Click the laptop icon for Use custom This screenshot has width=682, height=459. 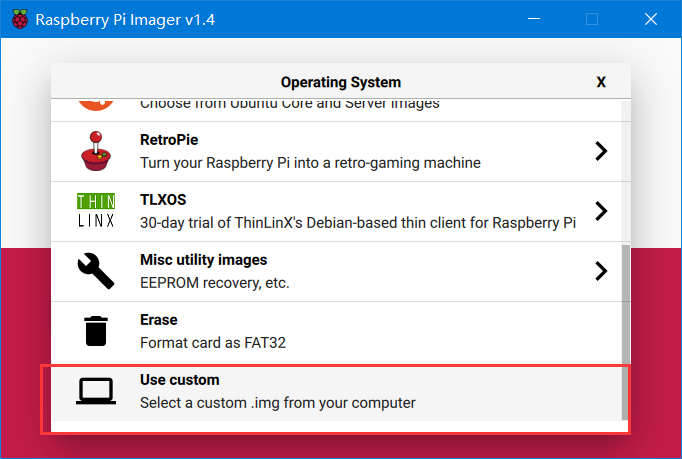click(96, 391)
